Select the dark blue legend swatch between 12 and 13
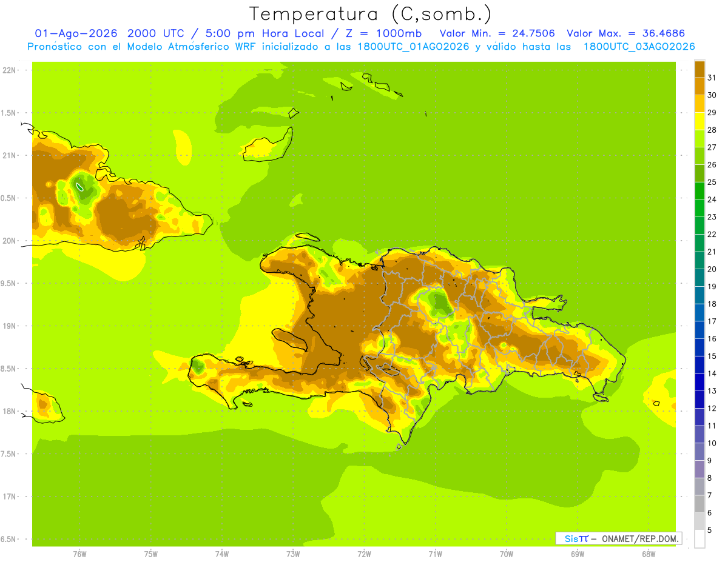Viewport: 728px width, 562px height. click(699, 400)
